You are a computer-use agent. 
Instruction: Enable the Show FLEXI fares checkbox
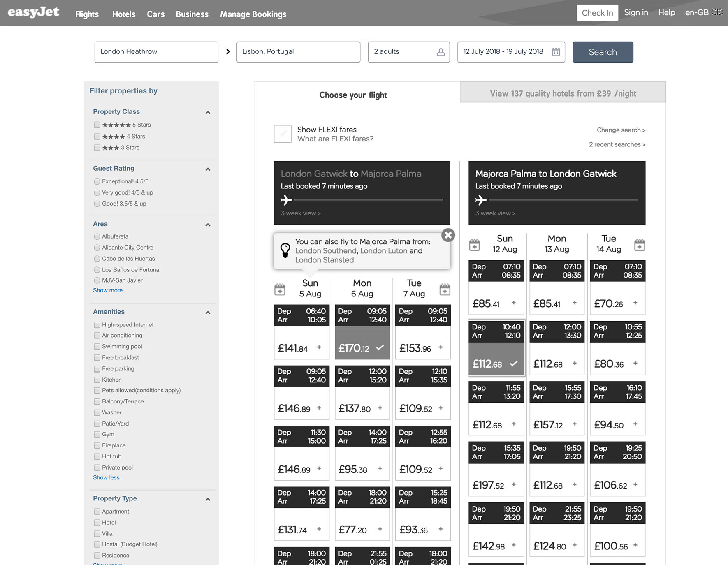tap(283, 134)
